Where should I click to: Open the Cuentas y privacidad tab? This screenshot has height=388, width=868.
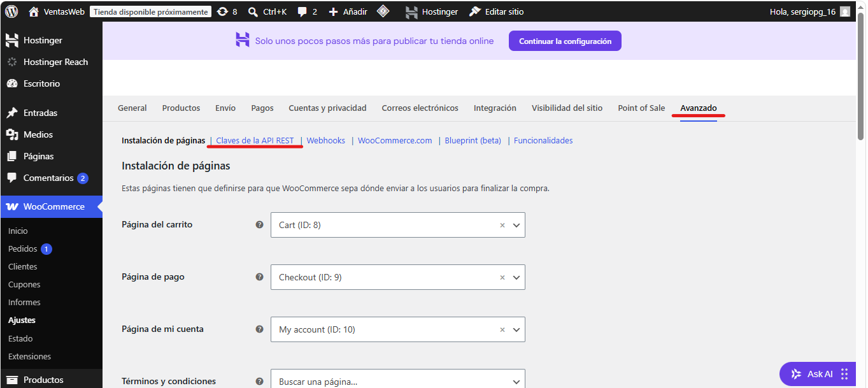pos(327,108)
